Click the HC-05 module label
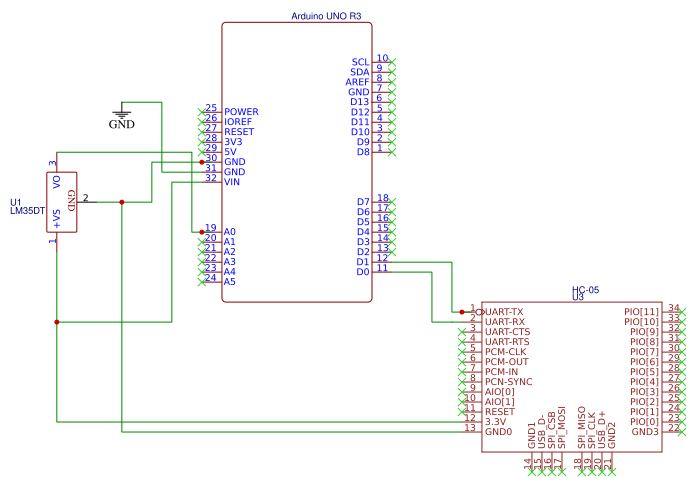This screenshot has width=696, height=486. pyautogui.click(x=585, y=290)
